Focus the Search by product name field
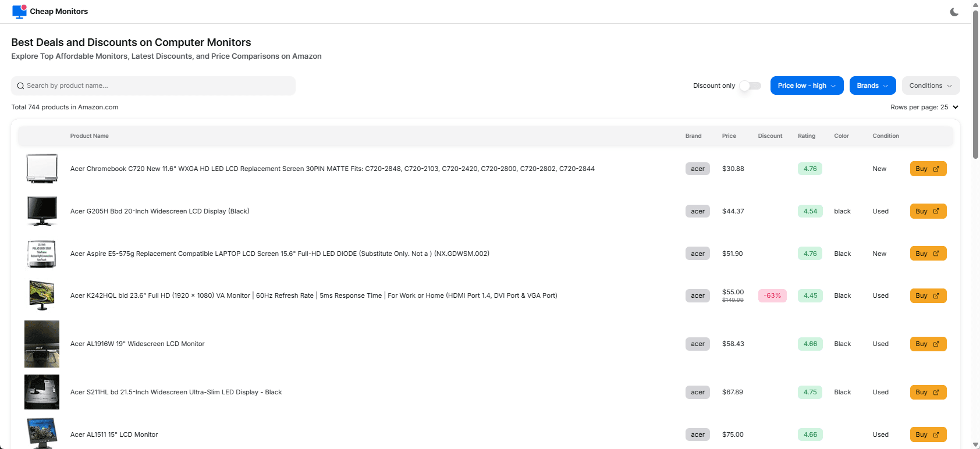This screenshot has height=449, width=980. click(x=154, y=85)
